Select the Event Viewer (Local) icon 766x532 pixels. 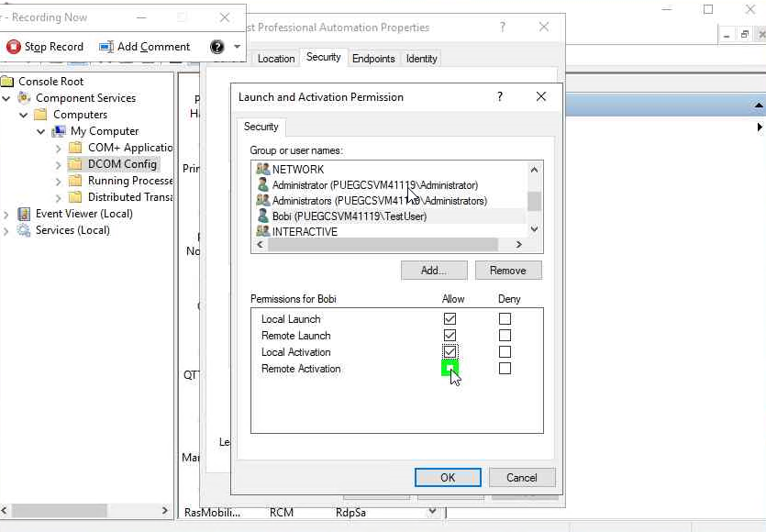[24, 214]
